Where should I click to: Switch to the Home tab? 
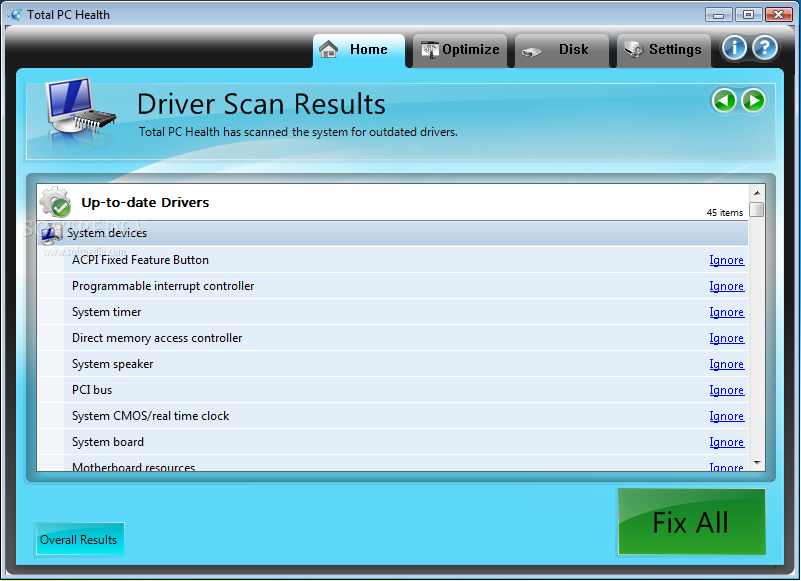[359, 50]
